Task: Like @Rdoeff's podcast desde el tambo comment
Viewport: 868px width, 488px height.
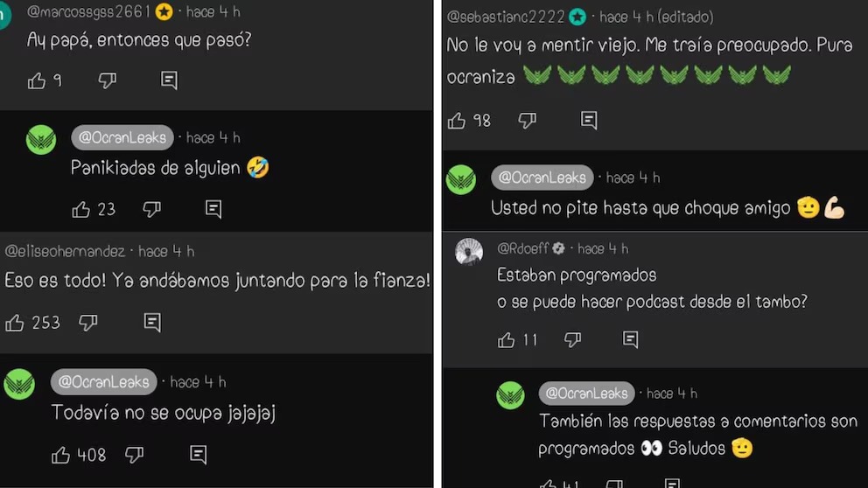Action: click(506, 339)
